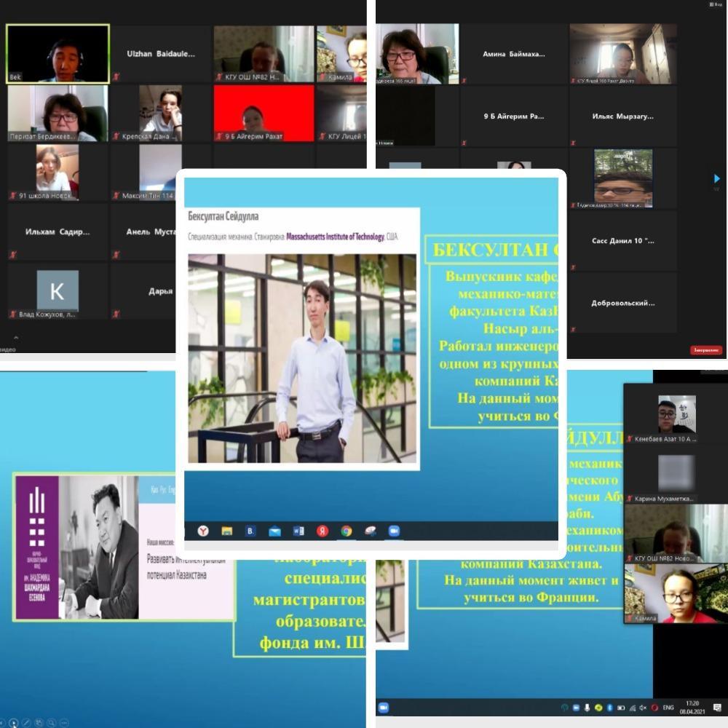The image size is (728, 728).
Task: Launch the VK app taskbar icon
Action: tap(250, 531)
